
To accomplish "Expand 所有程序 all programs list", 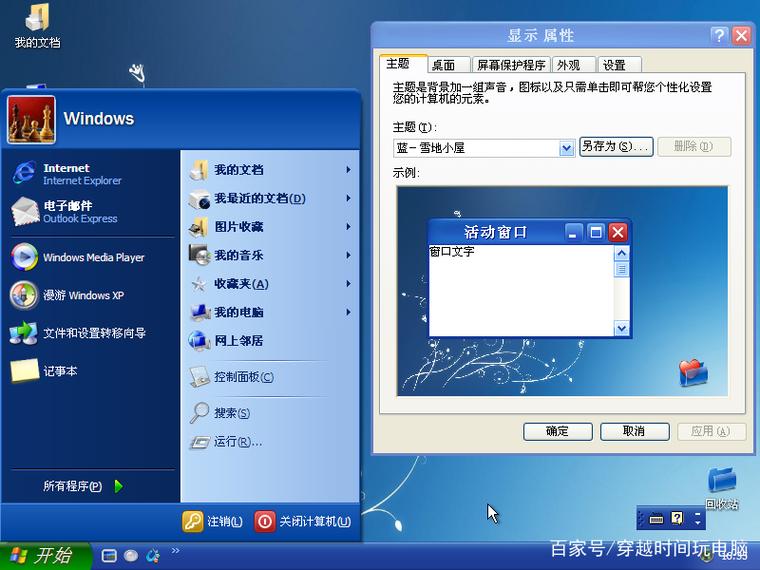I will 82,487.
